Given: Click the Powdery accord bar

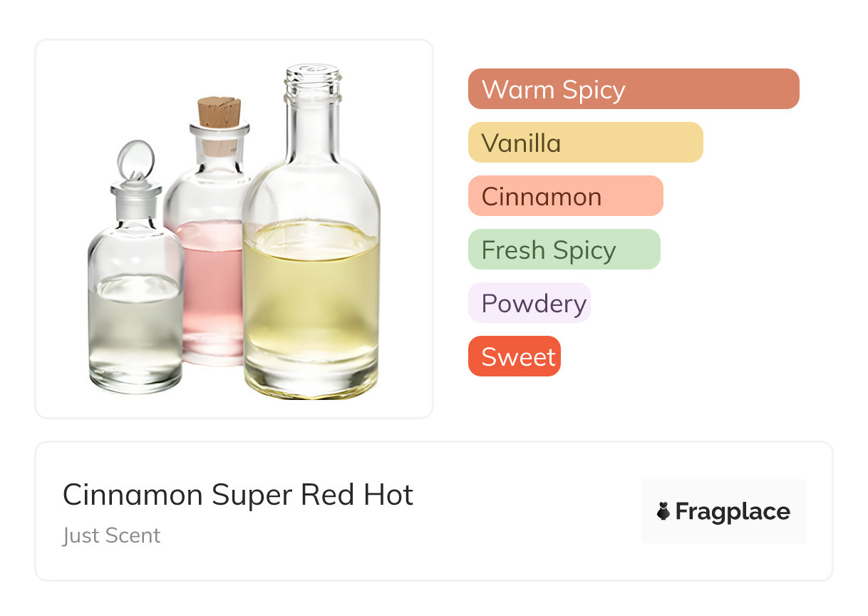Looking at the screenshot, I should click(x=529, y=303).
